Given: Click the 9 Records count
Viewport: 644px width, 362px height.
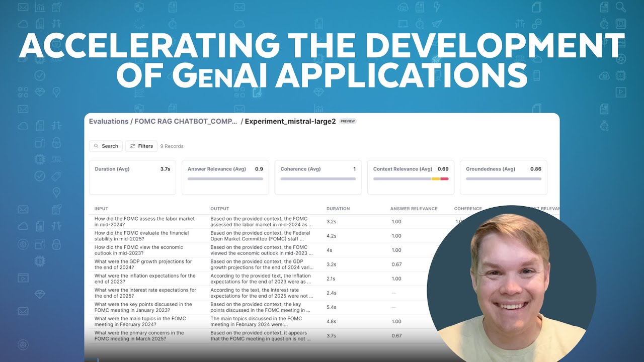Looking at the screenshot, I should click(172, 146).
